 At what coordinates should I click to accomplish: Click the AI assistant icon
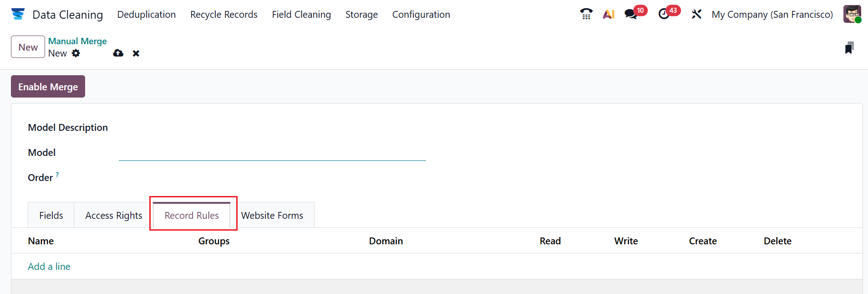[x=609, y=14]
